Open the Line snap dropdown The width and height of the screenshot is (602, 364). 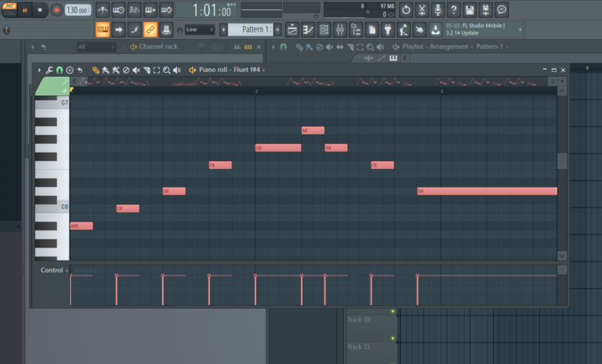tap(199, 30)
